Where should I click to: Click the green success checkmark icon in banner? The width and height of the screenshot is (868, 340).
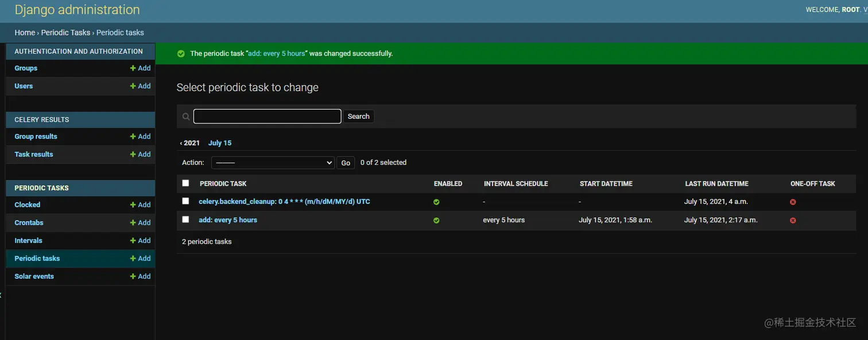[x=181, y=53]
